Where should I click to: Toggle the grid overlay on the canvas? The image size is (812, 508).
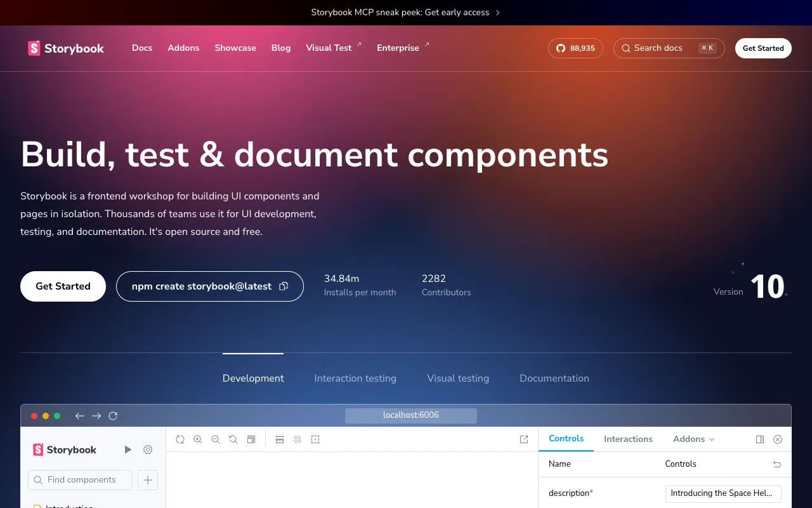(x=298, y=439)
